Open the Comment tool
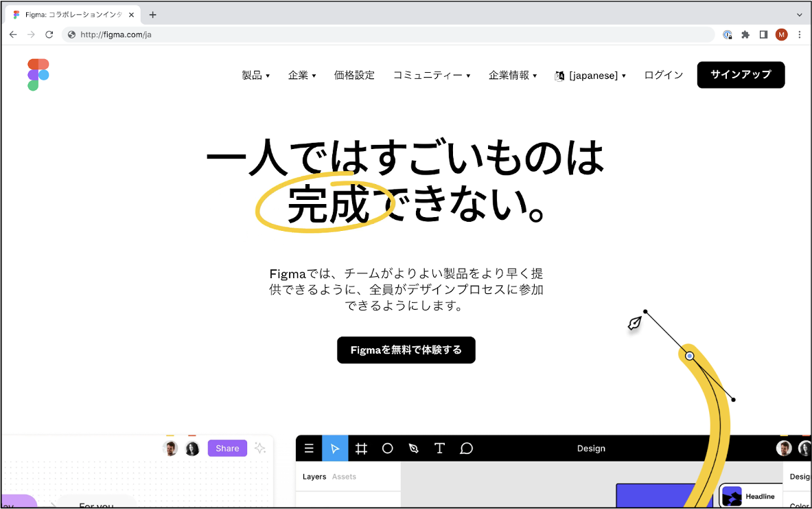 pyautogui.click(x=466, y=448)
